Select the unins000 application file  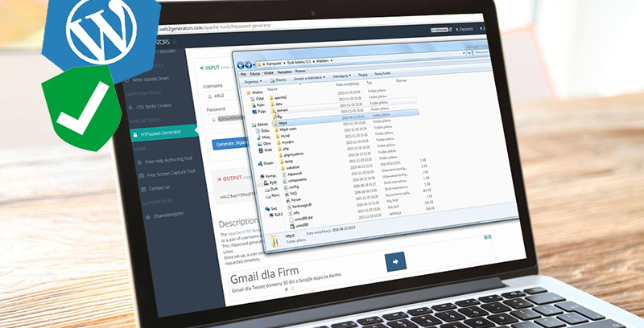point(299,225)
